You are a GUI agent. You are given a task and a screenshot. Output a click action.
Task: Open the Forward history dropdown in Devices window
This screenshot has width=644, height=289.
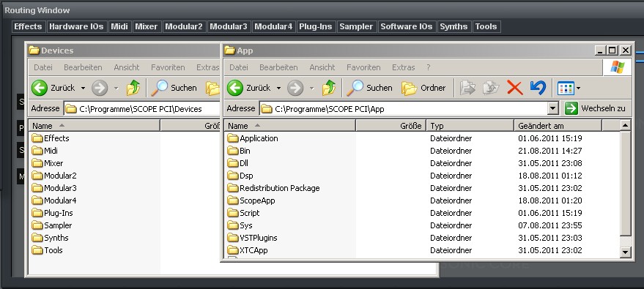(x=116, y=88)
